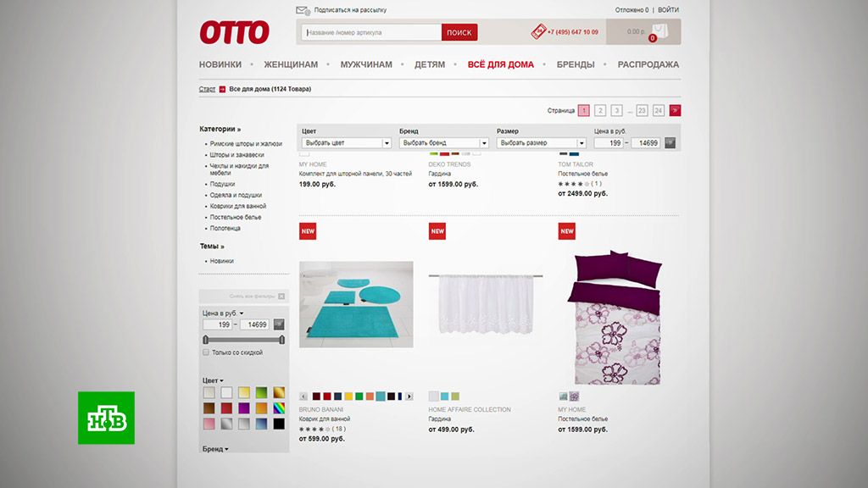Click the phone number icon
This screenshot has width=868, height=488.
pos(537,31)
